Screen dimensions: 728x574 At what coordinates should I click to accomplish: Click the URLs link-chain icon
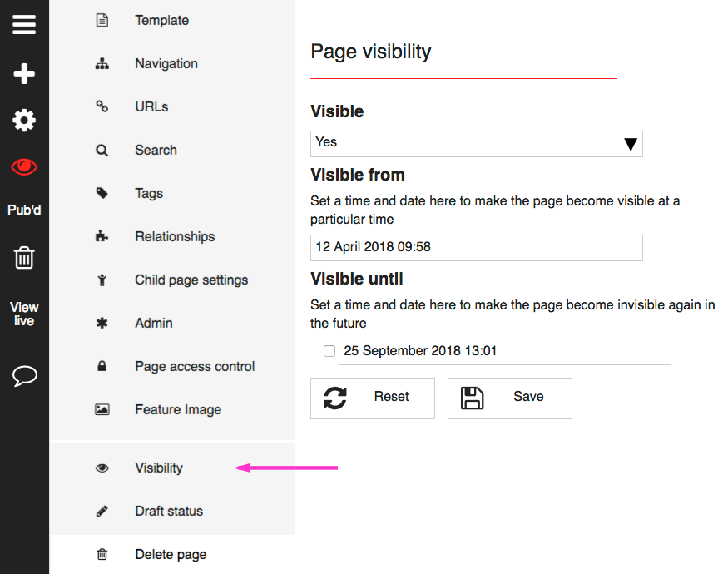coord(102,106)
